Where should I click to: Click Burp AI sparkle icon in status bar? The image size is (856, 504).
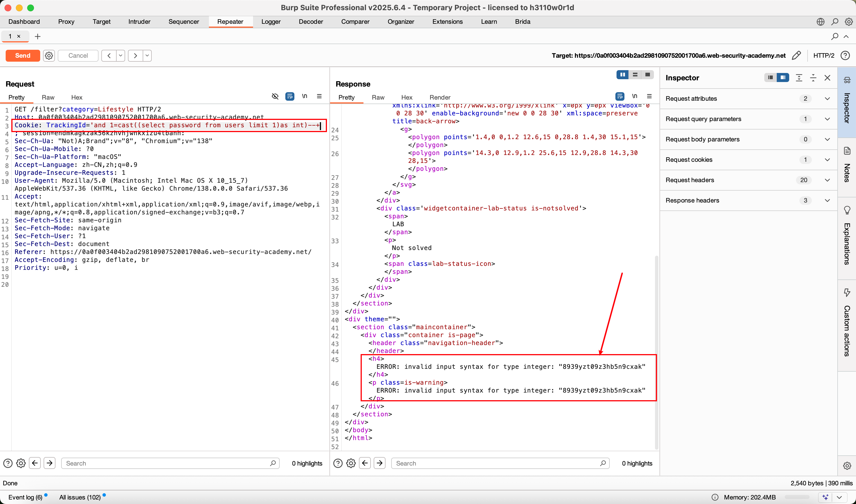[825, 497]
